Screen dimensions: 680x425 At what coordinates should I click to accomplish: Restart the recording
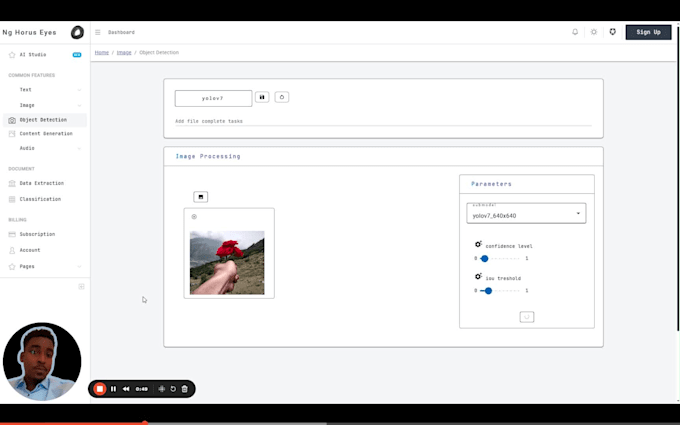click(x=173, y=389)
